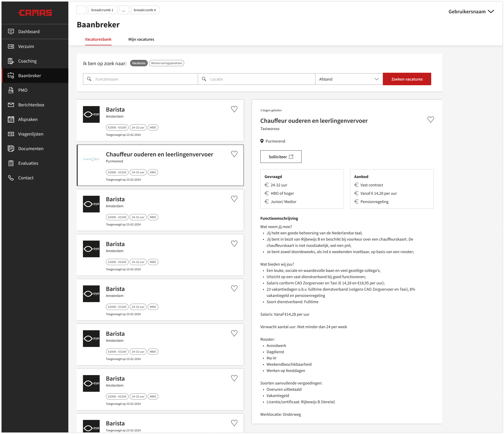Favorite the first Barista vacancy heart
Screen dimensions: 504x434
(234, 109)
